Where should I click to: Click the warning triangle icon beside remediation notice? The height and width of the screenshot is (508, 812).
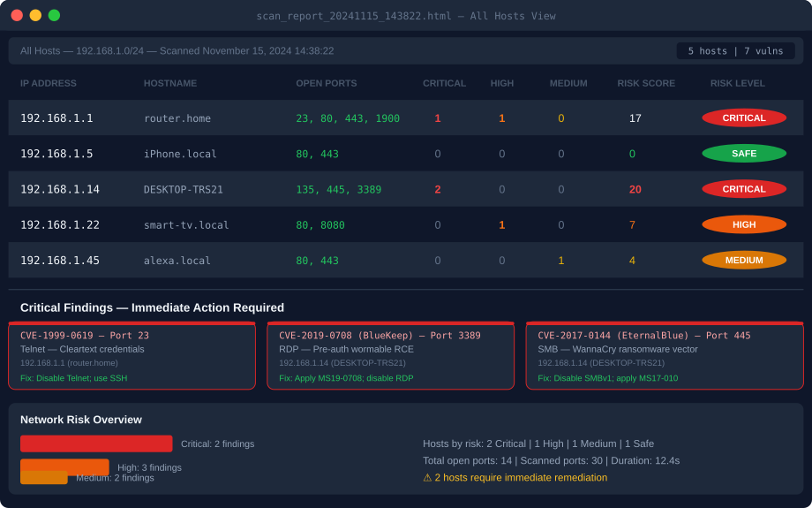(427, 477)
